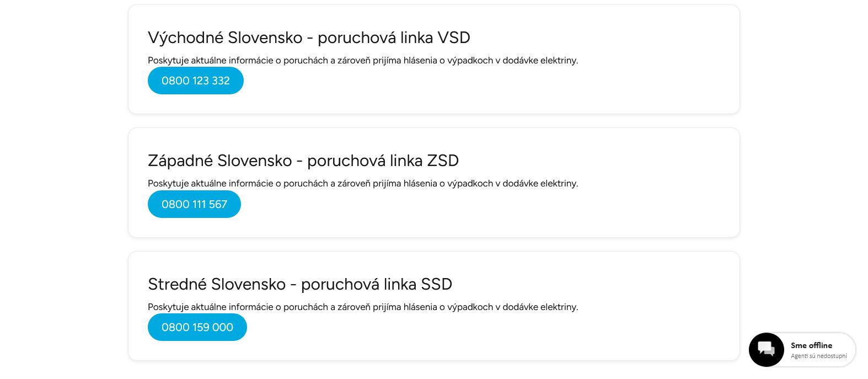Image resolution: width=868 pixels, height=379 pixels.
Task: Click the description text under the VSD heading
Action: tap(362, 61)
